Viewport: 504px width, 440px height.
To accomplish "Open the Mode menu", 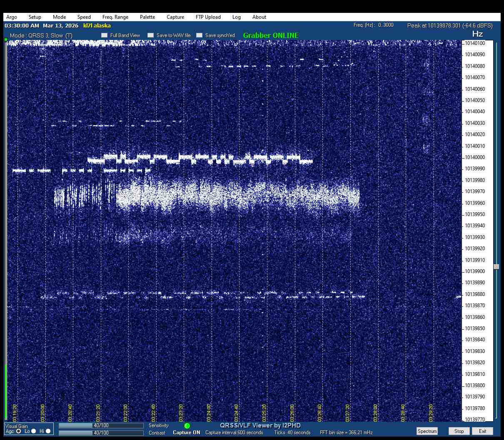I will coord(59,17).
